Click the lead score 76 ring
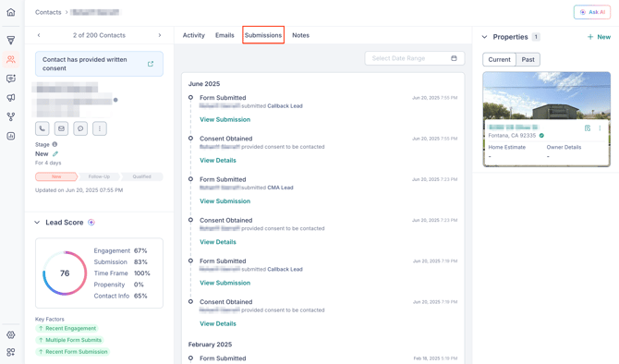Image resolution: width=619 pixels, height=364 pixels. point(65,273)
